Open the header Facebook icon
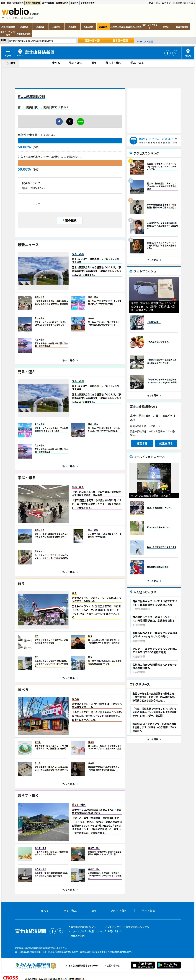Viewport: 196px width, 980px height. [167, 53]
